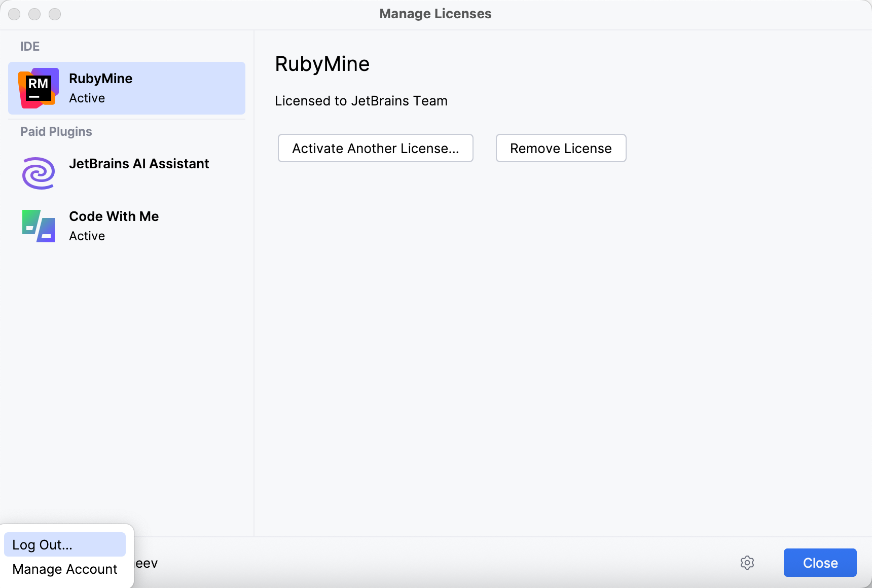Click Activate Another License
The image size is (872, 588).
point(375,148)
